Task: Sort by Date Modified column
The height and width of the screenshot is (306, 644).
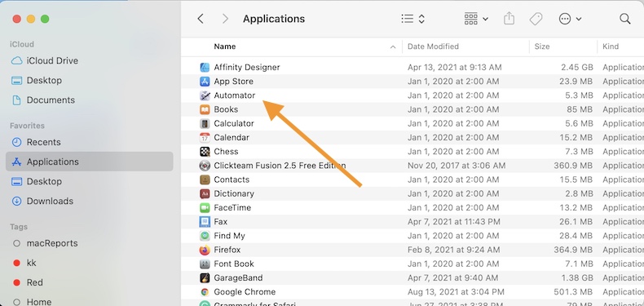Action: tap(433, 47)
